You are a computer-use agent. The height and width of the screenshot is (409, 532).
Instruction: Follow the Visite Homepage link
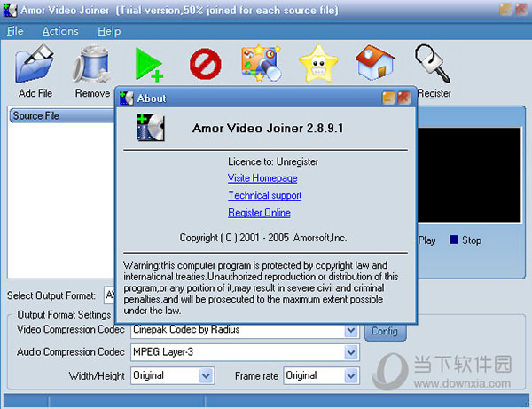[x=262, y=178]
